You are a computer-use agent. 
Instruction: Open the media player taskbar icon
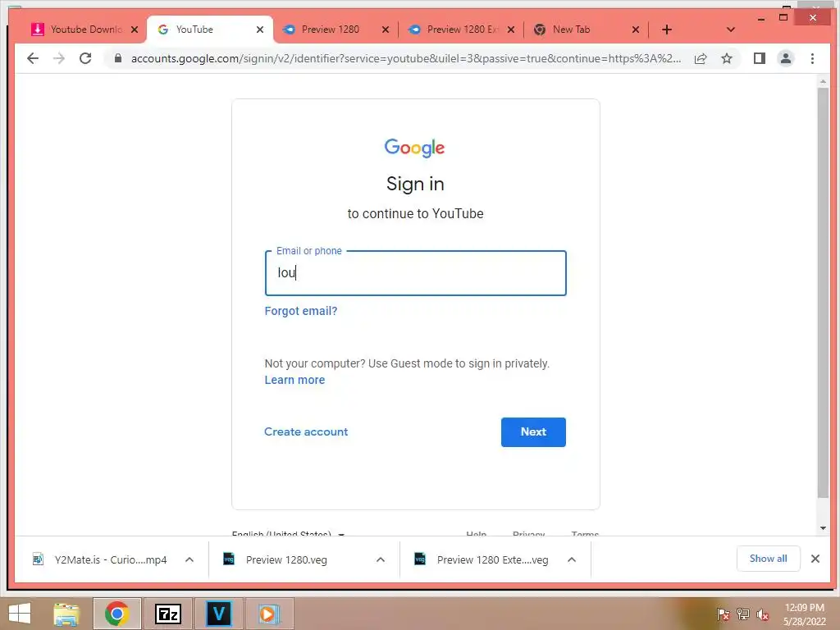pyautogui.click(x=269, y=614)
